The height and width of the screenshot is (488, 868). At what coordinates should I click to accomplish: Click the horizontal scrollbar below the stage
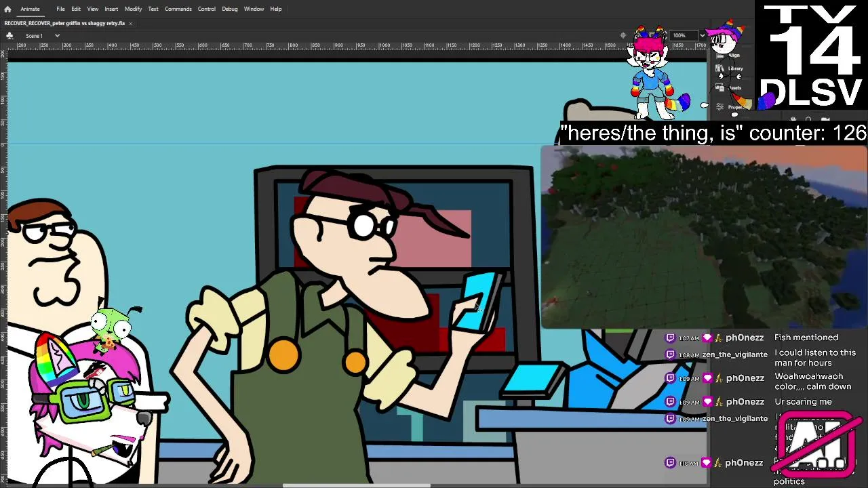356,485
